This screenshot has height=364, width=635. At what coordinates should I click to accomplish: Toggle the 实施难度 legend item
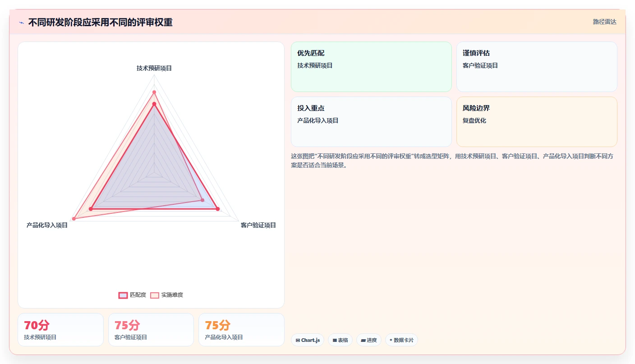click(166, 295)
